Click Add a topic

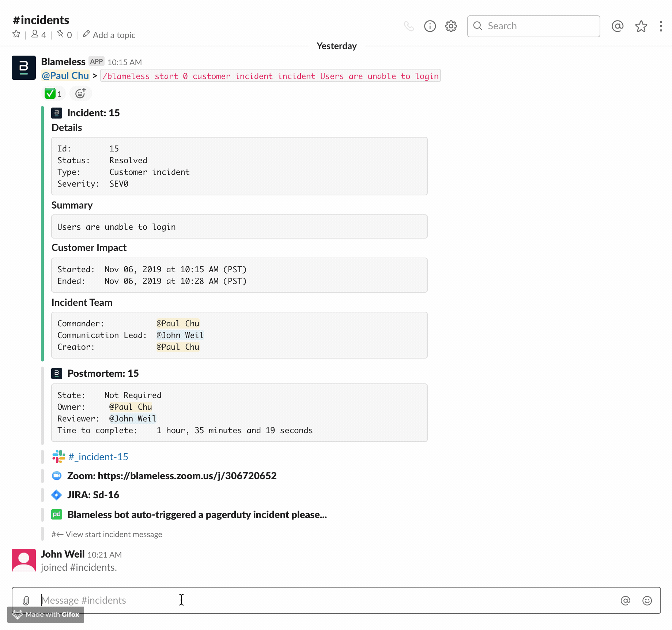pos(109,35)
